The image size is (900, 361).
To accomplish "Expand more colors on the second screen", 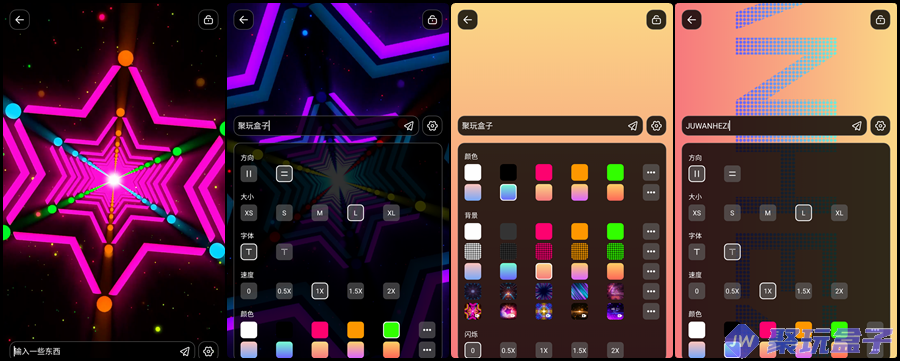I will point(426,329).
